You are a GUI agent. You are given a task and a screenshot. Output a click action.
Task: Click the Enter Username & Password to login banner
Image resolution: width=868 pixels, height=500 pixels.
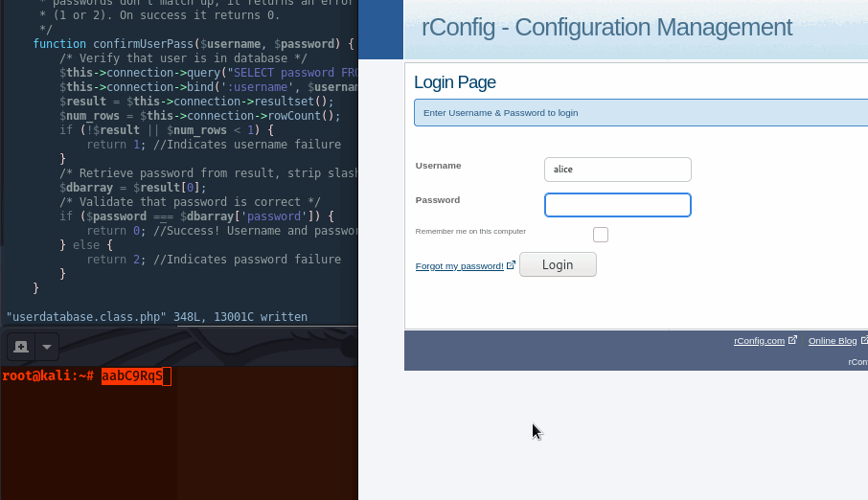(x=641, y=113)
